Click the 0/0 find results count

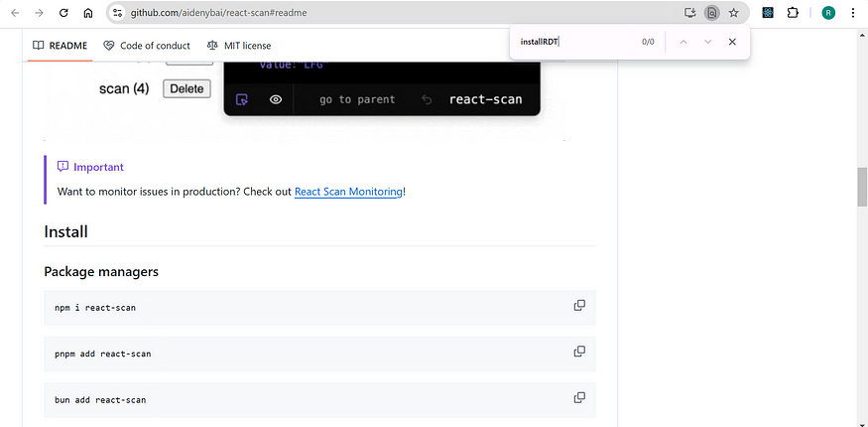click(648, 42)
